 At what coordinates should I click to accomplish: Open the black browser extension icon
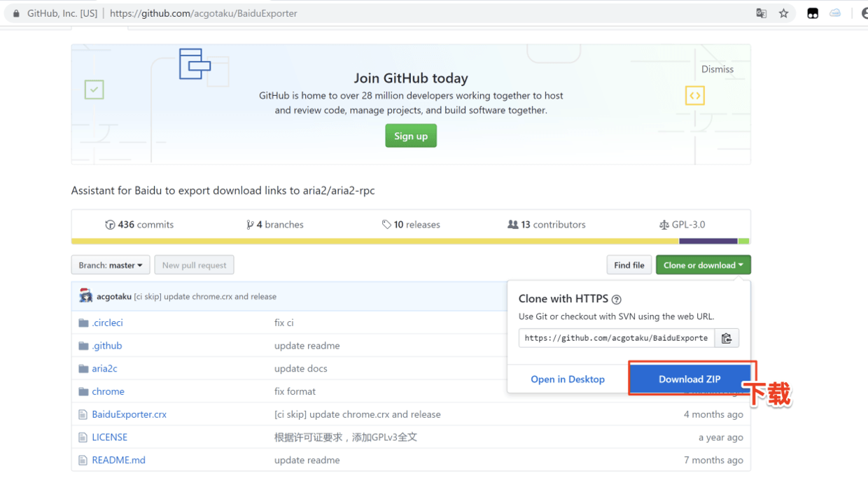click(813, 13)
